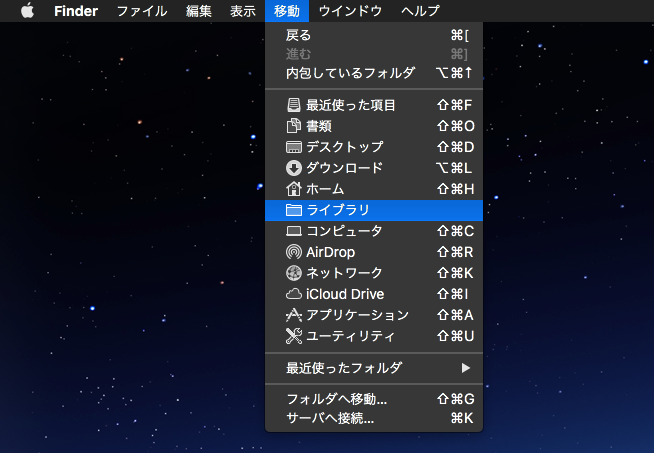Click the デスクトップ desktop icon
The image size is (654, 453).
pos(294,147)
